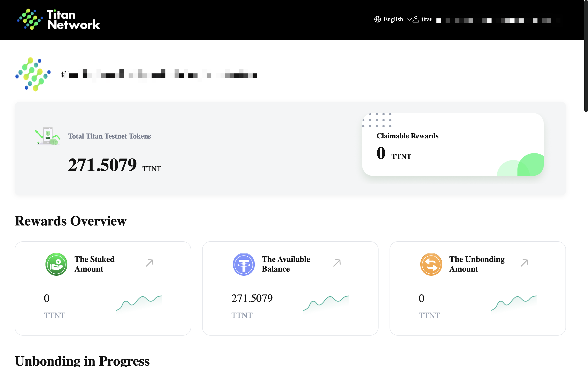Open Available Balance details via arrow icon
Screen dimensions: 588x367
click(x=337, y=263)
